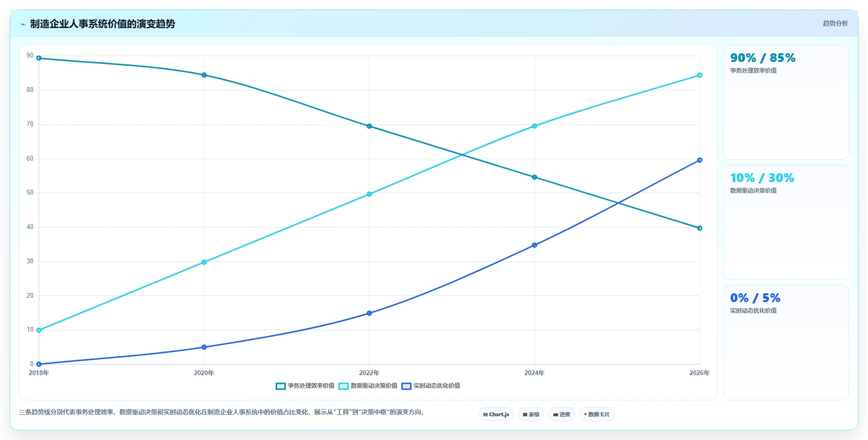Click the 2024年 x-axis label
This screenshot has width=868, height=440.
click(x=534, y=373)
